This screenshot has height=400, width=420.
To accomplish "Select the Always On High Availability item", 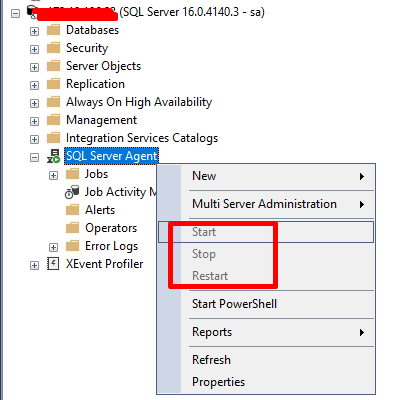I will point(139,102).
